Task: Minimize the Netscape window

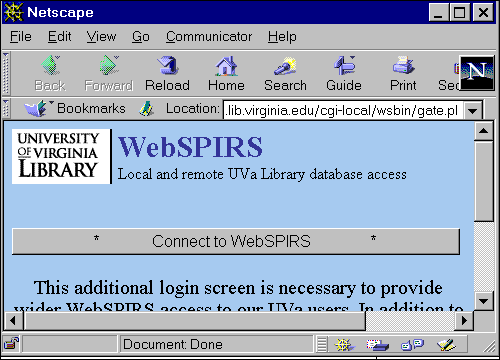Action: pyautogui.click(x=438, y=13)
